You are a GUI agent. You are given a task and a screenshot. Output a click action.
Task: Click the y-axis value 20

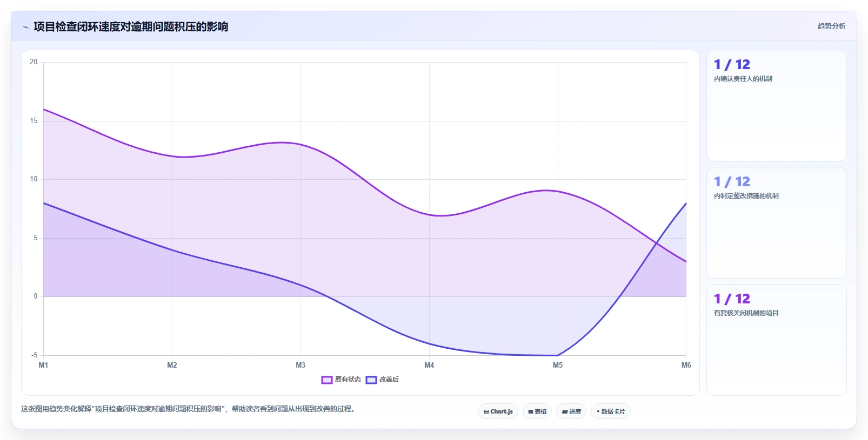[34, 62]
